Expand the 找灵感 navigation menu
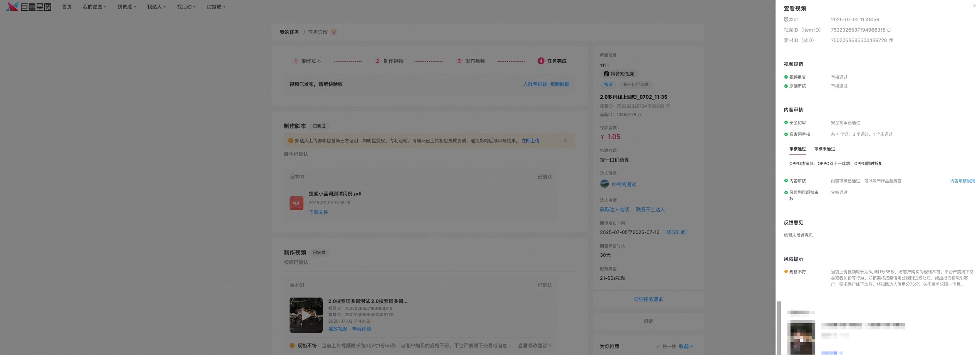 click(x=127, y=7)
